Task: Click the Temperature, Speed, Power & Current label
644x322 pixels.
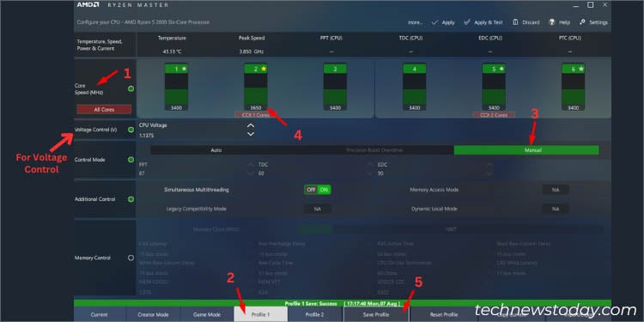Action: (100, 46)
